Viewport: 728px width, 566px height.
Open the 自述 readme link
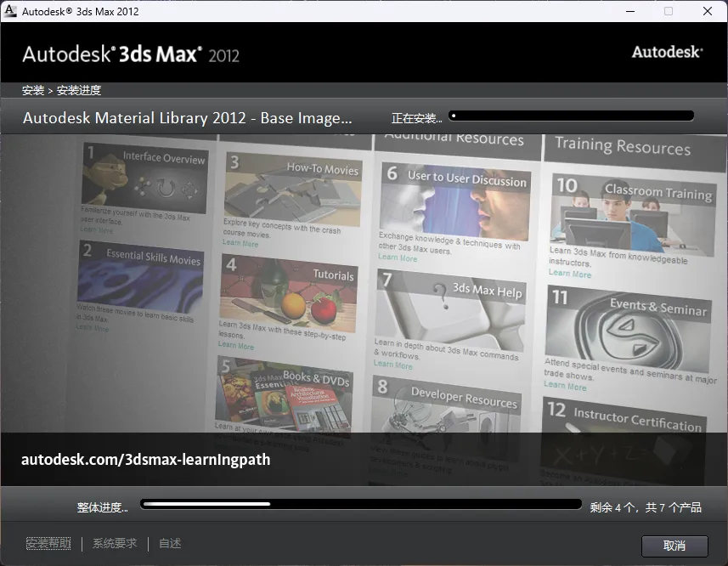click(x=170, y=543)
